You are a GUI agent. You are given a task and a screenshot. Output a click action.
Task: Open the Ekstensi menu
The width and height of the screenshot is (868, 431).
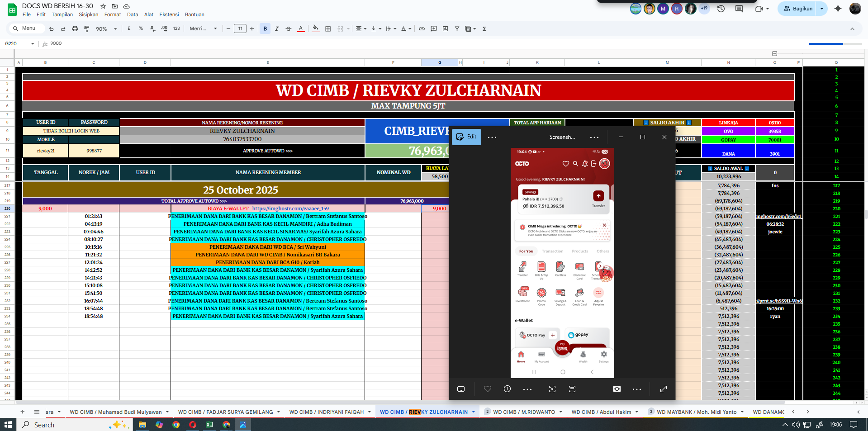(169, 14)
